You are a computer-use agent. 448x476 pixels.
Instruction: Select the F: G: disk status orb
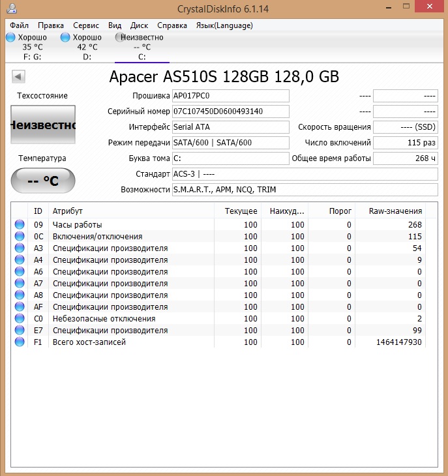(x=10, y=37)
